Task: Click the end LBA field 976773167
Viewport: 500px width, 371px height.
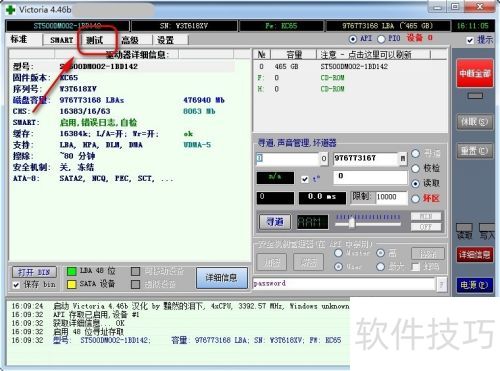Action: (x=366, y=158)
